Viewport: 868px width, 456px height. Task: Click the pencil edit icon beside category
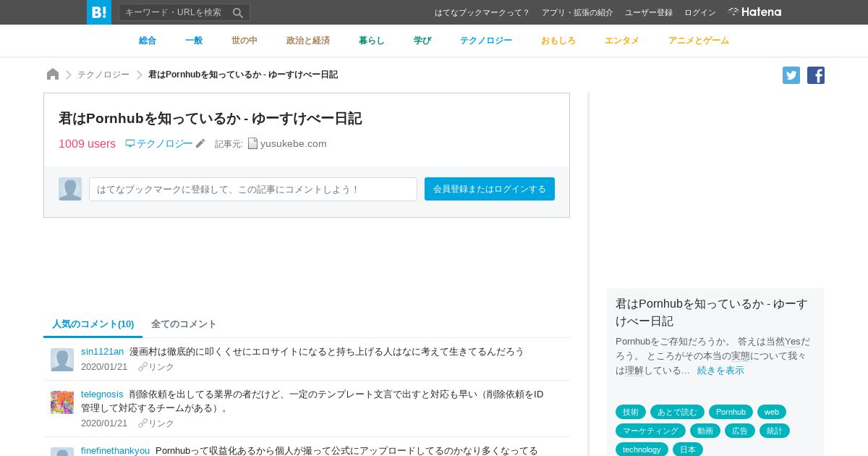coord(200,143)
